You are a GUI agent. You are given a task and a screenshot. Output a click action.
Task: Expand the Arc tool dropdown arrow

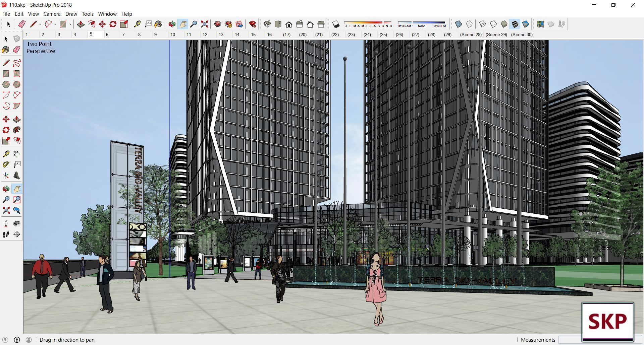(55, 24)
